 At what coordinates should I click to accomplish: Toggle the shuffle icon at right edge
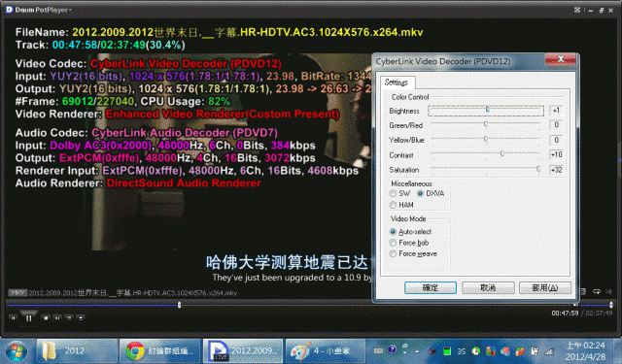(x=609, y=291)
